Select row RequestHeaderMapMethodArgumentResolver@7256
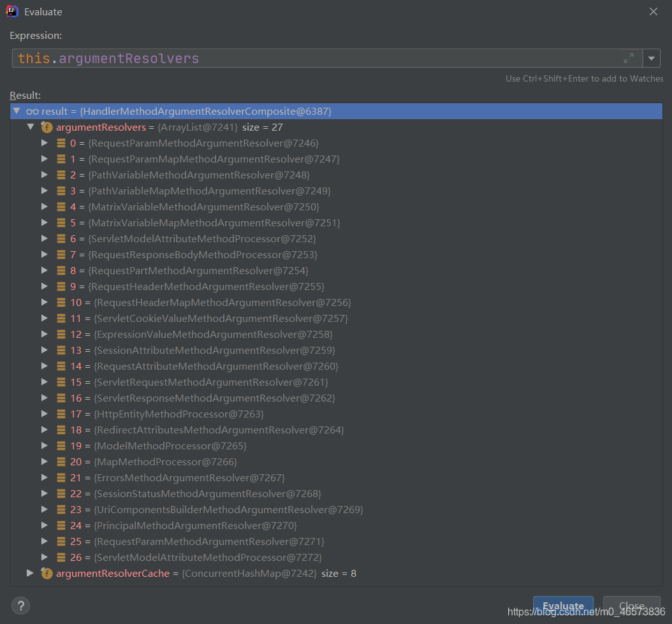The width and height of the screenshot is (672, 624). 336,302
